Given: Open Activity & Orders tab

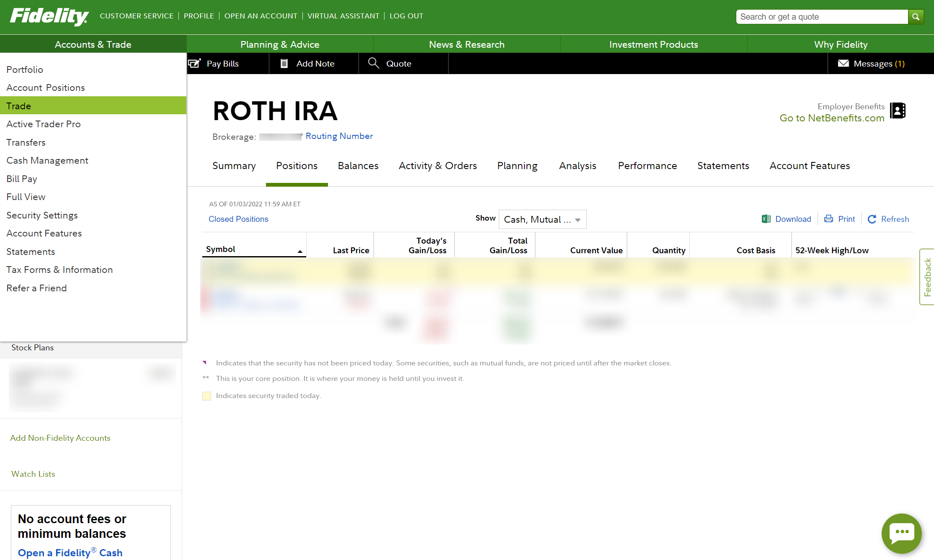Looking at the screenshot, I should 438,166.
